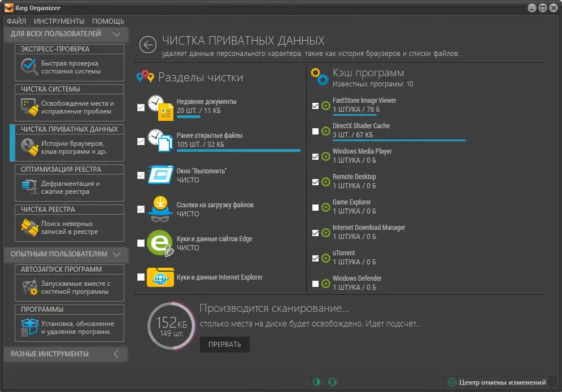
Task: Open the registry optimization tool
Action: pyautogui.click(x=69, y=188)
